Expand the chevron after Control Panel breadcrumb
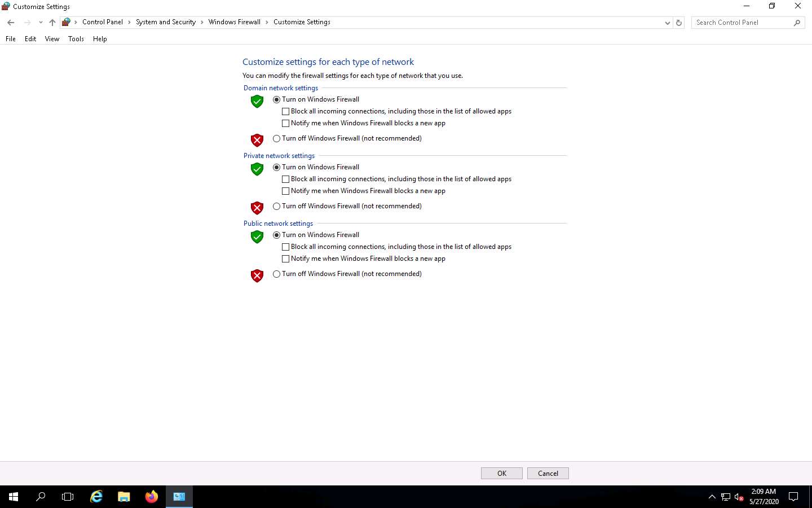 pyautogui.click(x=129, y=23)
